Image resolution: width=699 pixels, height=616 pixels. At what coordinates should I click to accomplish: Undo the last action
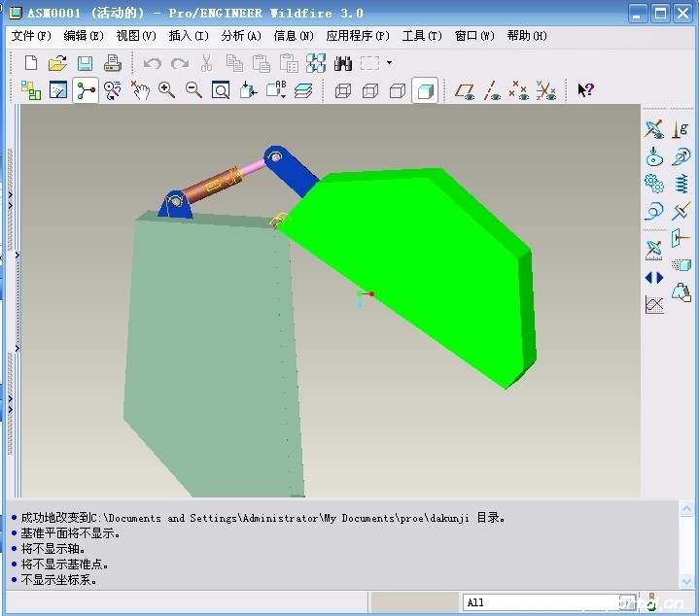[x=152, y=63]
